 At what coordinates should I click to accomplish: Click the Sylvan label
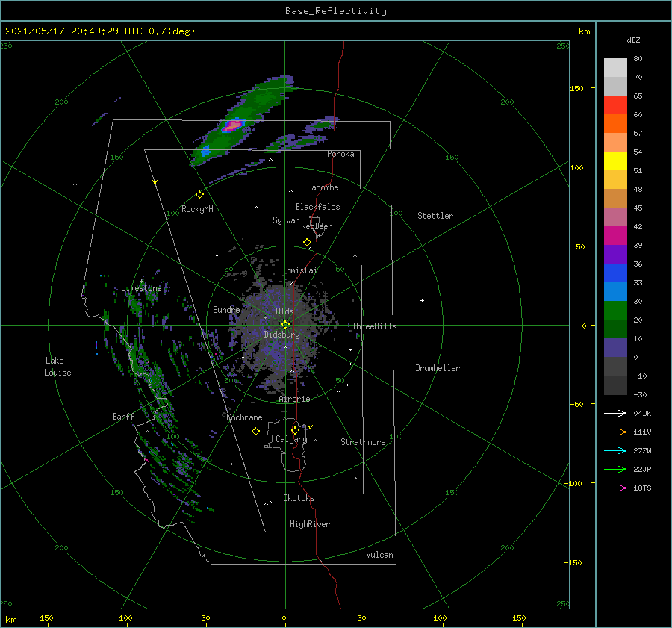286,220
